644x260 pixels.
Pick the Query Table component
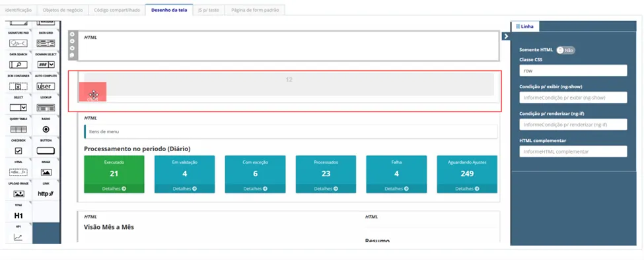pyautogui.click(x=18, y=126)
